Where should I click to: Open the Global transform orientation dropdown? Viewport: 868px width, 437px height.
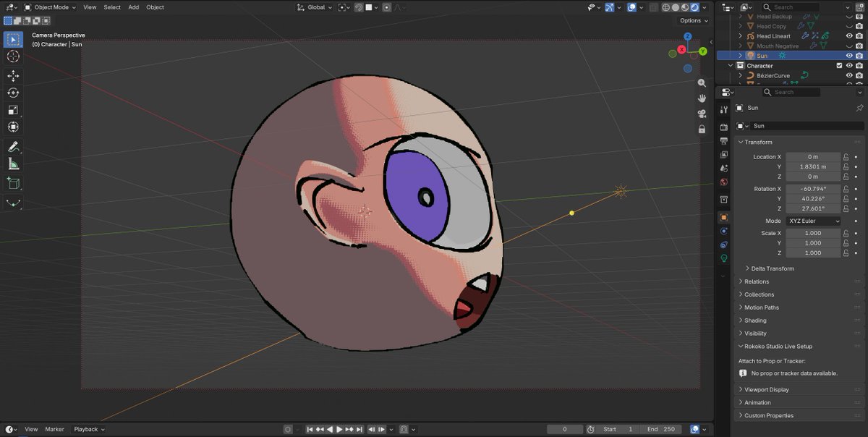(x=315, y=7)
